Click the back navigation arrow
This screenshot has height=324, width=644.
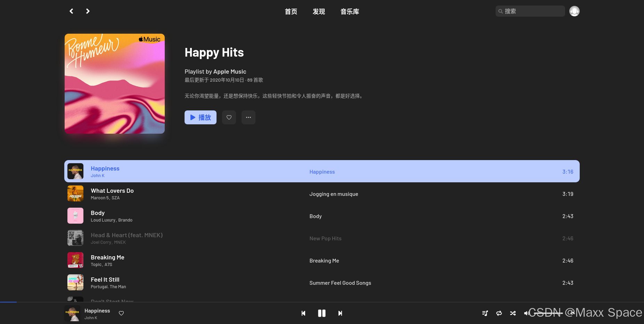tap(71, 11)
